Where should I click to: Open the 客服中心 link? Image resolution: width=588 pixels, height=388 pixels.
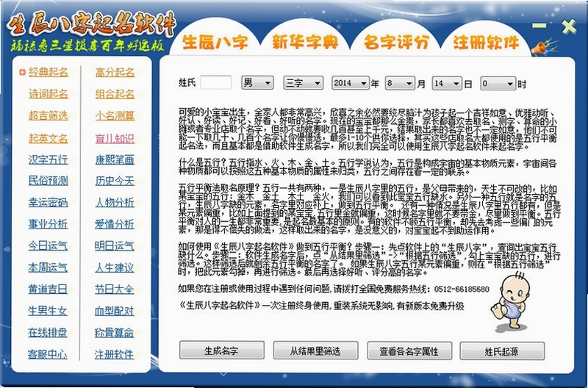[x=47, y=354]
